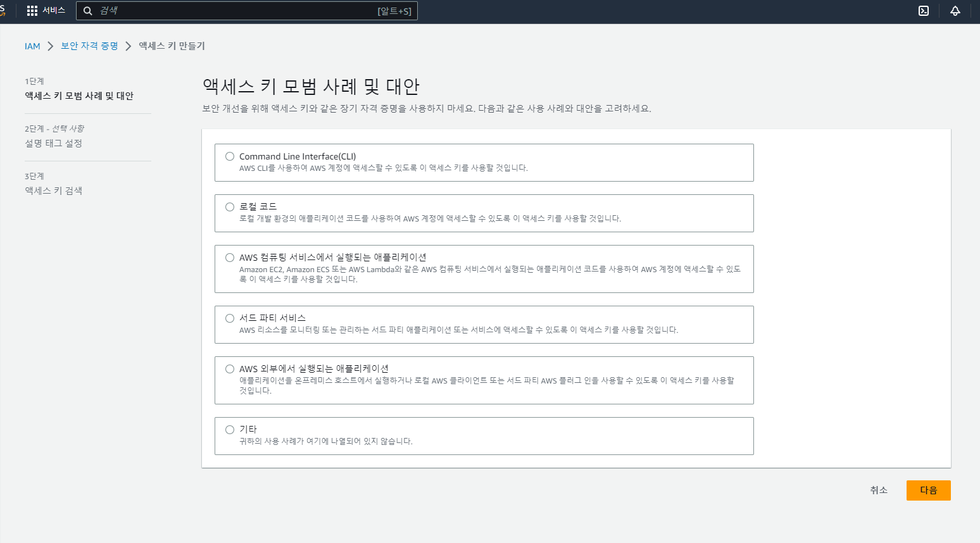Click the 로컬 코드 option description text

[430, 219]
